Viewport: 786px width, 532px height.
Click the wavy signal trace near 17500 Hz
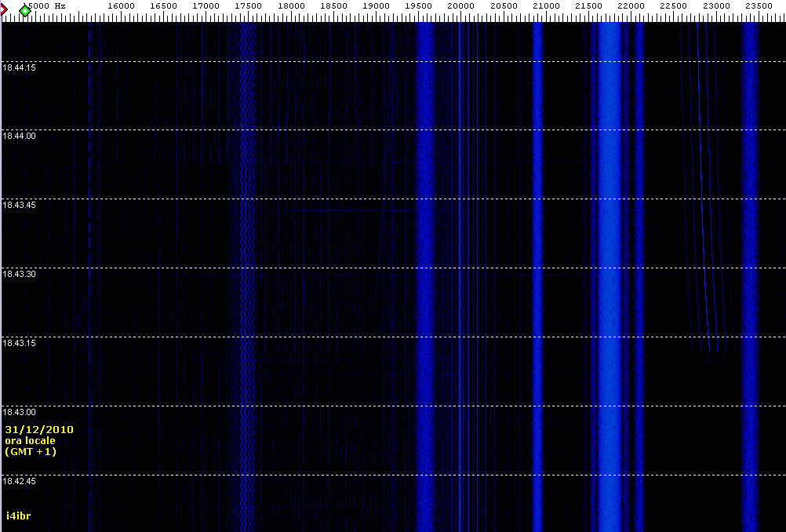coord(248,235)
